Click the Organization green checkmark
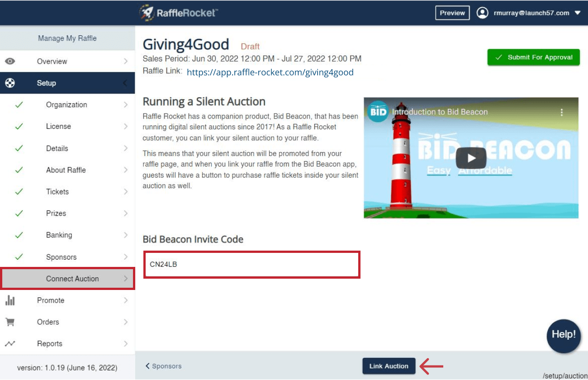The image size is (588, 380). click(x=19, y=105)
